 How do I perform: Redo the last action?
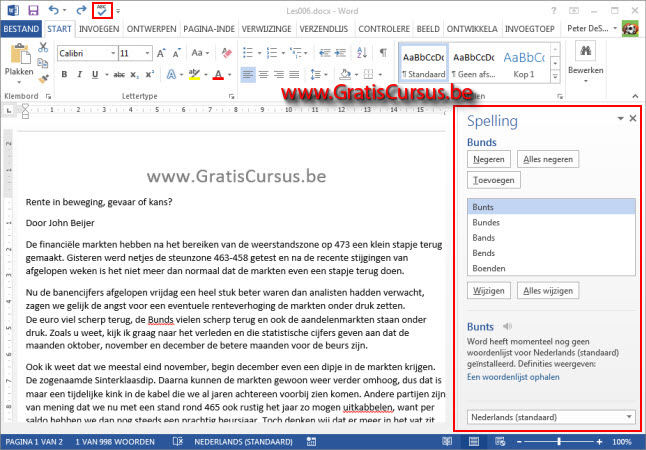[81, 10]
